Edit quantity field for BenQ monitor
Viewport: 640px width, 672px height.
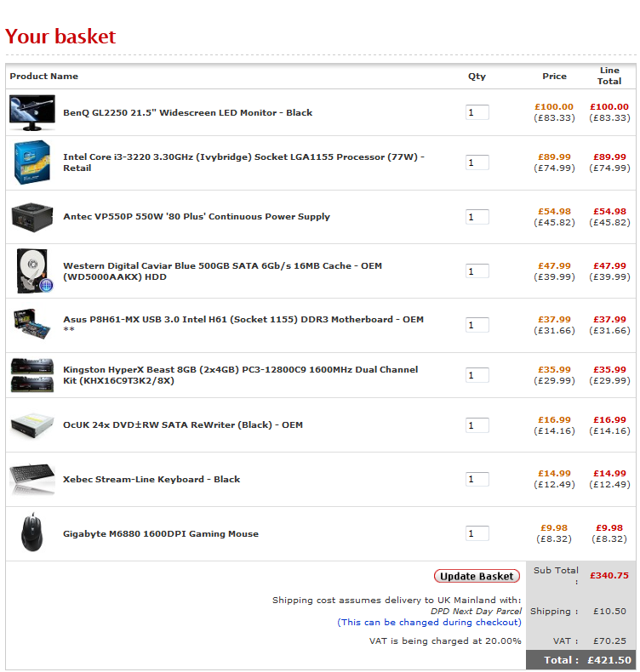pos(477,112)
